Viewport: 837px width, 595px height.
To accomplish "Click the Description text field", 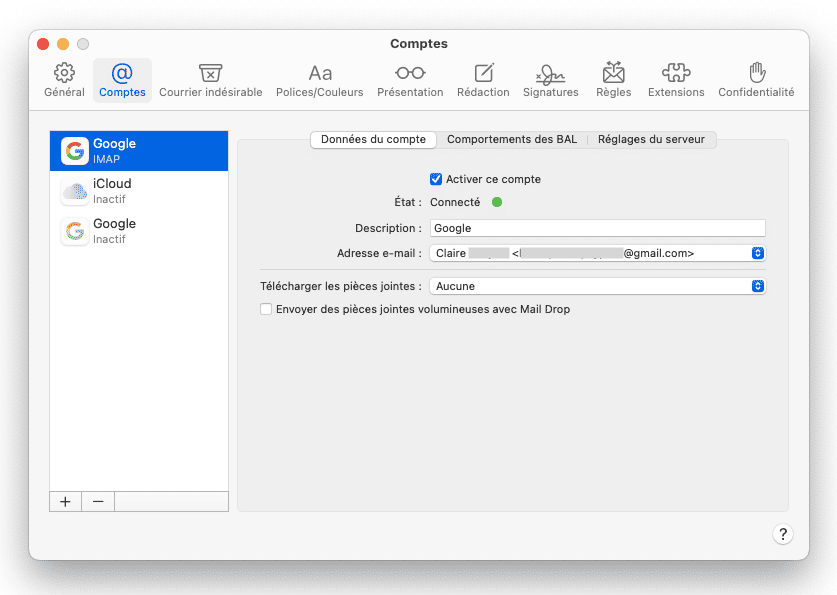I will click(597, 229).
